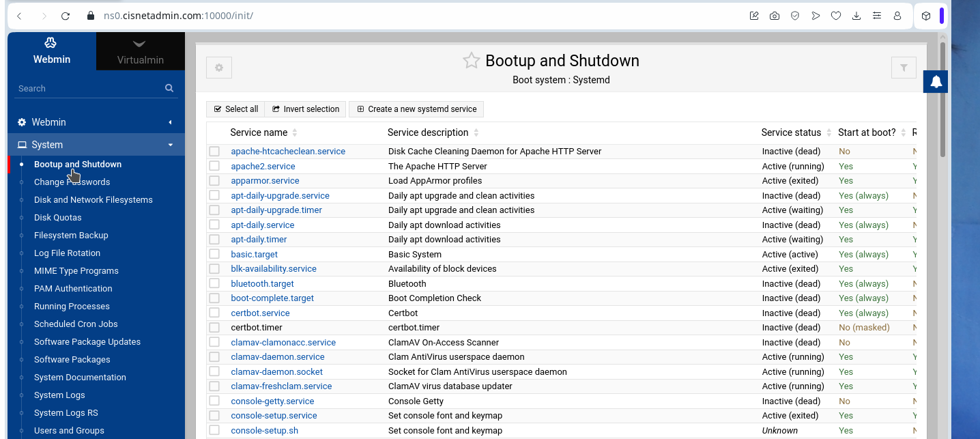Select the basic.target checkbox
Image resolution: width=980 pixels, height=439 pixels.
(x=214, y=254)
